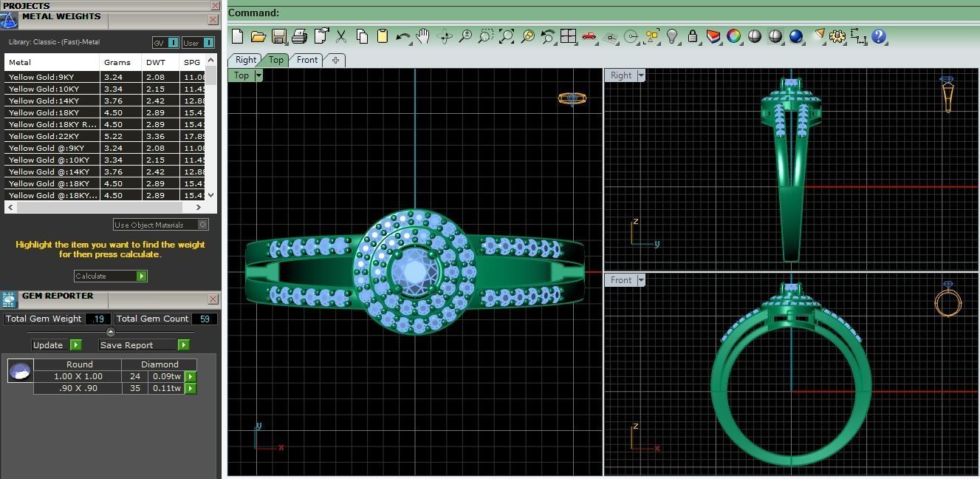Switch to the Right viewport tab
This screenshot has height=479, width=980.
tap(246, 60)
